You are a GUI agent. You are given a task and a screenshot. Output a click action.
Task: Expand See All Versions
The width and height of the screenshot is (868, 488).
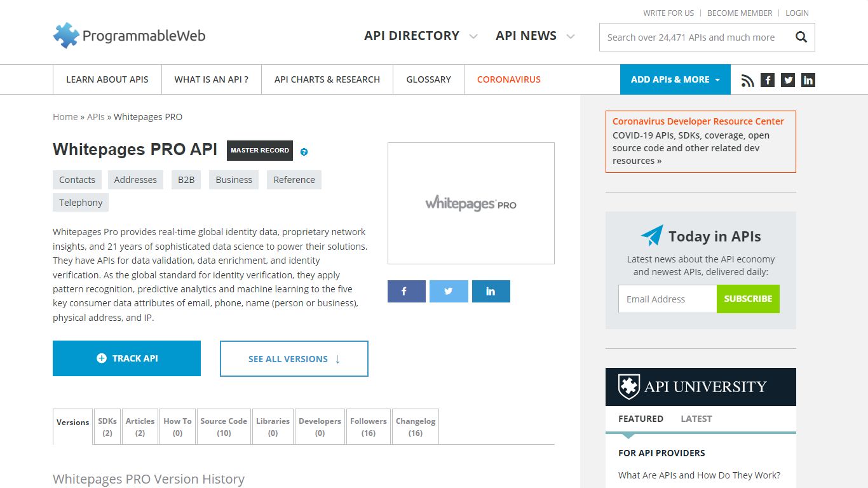pos(294,358)
